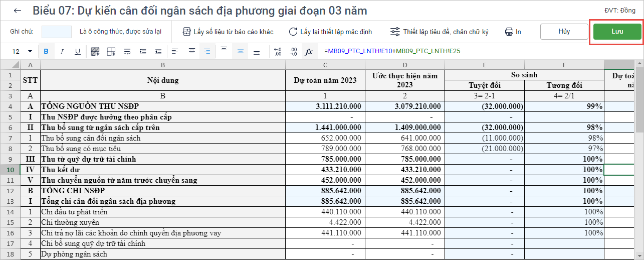Image resolution: width=644 pixels, height=260 pixels.
Task: Click the wrap text icon
Action: pos(127,51)
